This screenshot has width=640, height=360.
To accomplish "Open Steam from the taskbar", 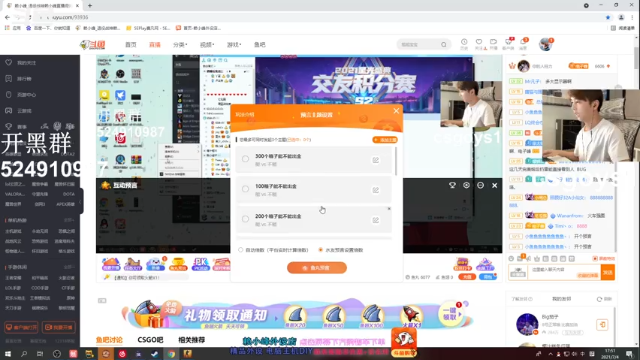I will (155, 354).
